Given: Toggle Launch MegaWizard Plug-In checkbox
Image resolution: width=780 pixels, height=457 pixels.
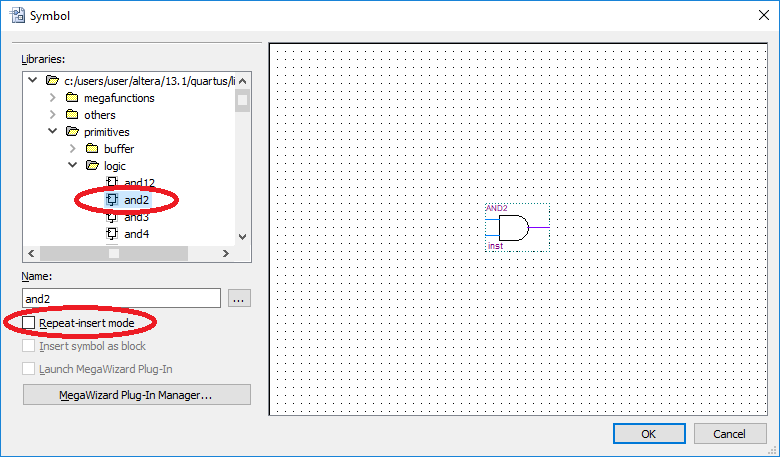Looking at the screenshot, I should [x=29, y=368].
